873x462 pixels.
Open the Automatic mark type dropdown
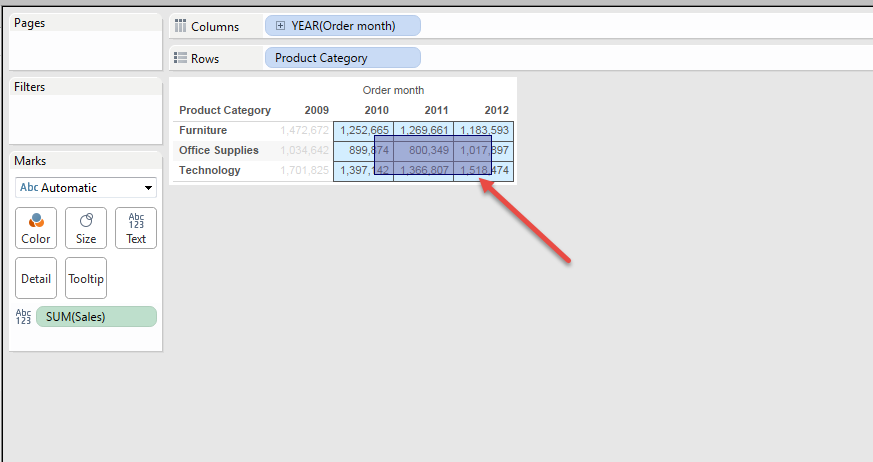(86, 188)
